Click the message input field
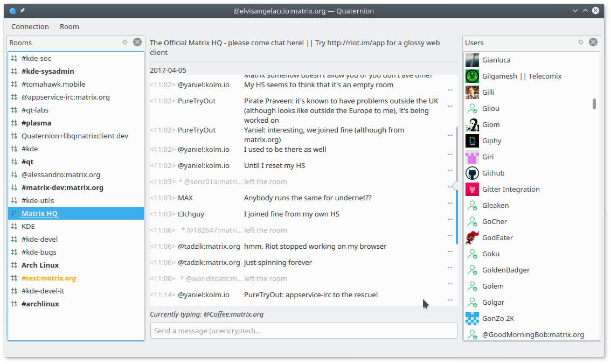 pyautogui.click(x=303, y=331)
